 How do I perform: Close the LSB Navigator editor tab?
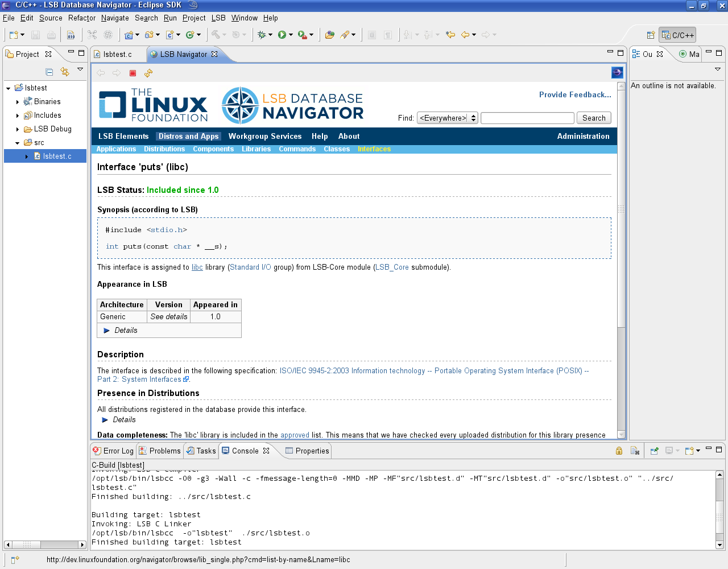click(214, 54)
